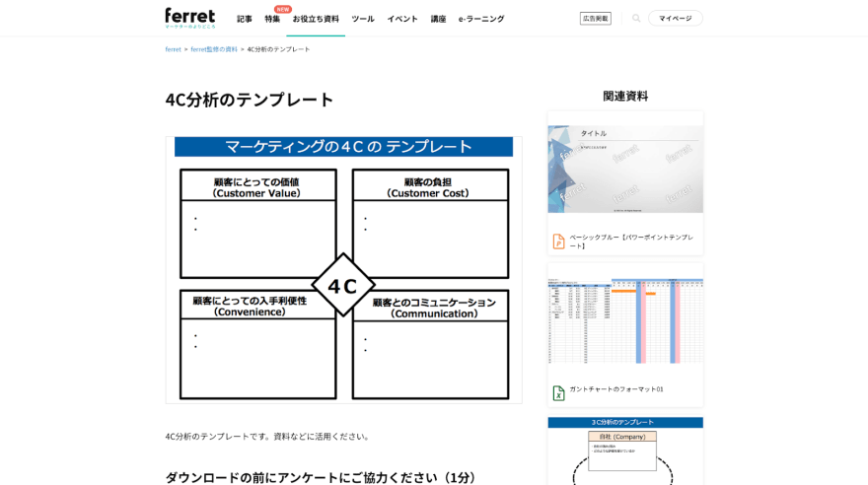Open the 特集 menu item
Image resolution: width=868 pixels, height=485 pixels.
click(272, 19)
